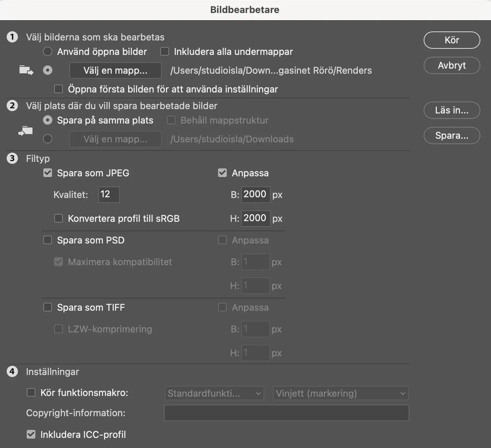Click the source folder icon in section 1
Screen dimensions: 491x448
point(26,70)
